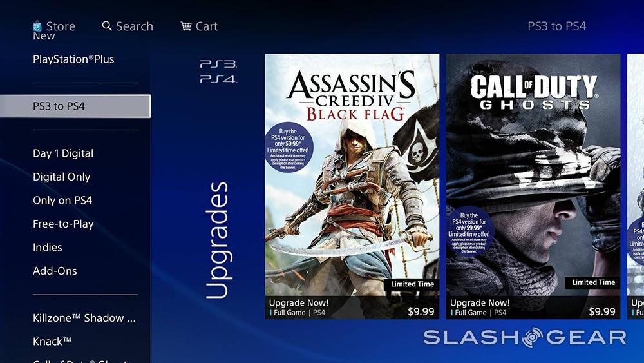Click Upgrade Now under Assassin's Creed IV

[299, 303]
